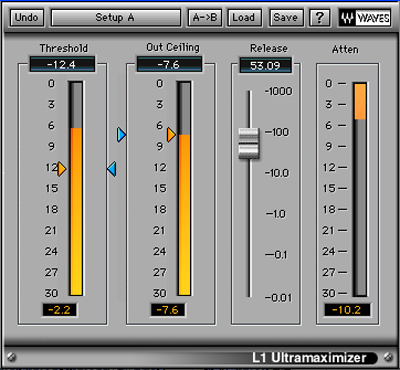Image resolution: width=400 pixels, height=370 pixels.
Task: Click the Out Ceiling label
Action: click(173, 48)
